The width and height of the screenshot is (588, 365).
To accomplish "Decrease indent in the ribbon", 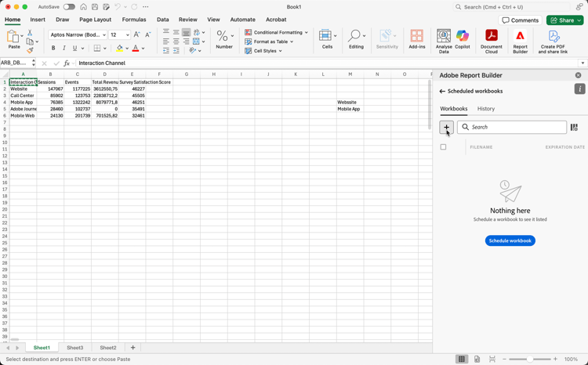I will coord(166,50).
